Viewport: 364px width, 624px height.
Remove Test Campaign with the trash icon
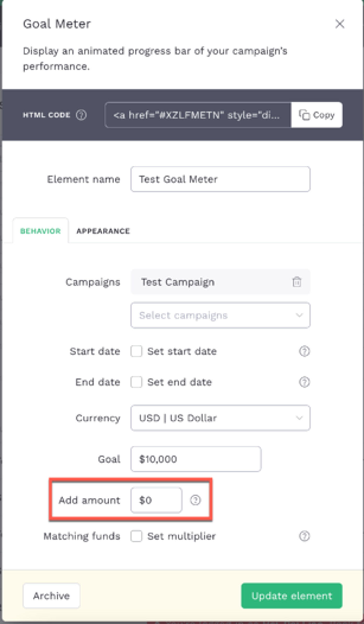pyautogui.click(x=297, y=282)
